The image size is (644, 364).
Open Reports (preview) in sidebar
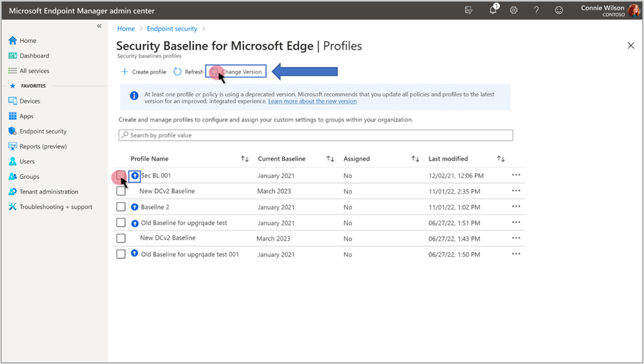click(37, 146)
